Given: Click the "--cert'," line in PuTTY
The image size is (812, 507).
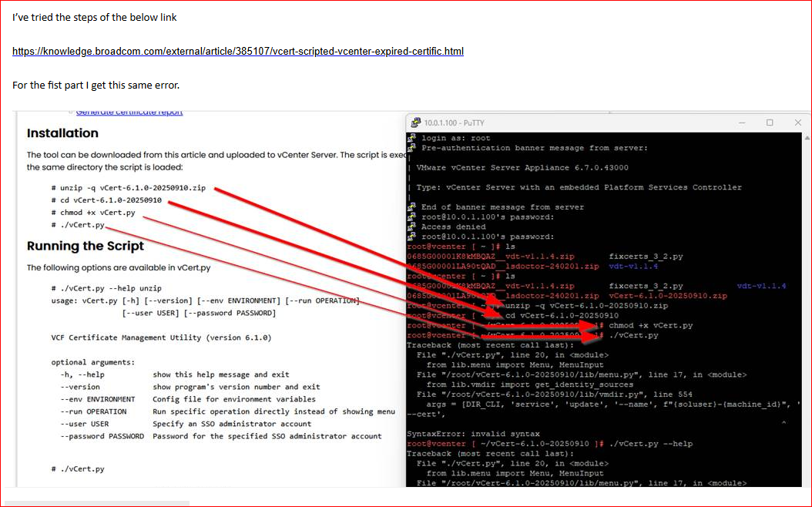Looking at the screenshot, I should click(x=426, y=414).
